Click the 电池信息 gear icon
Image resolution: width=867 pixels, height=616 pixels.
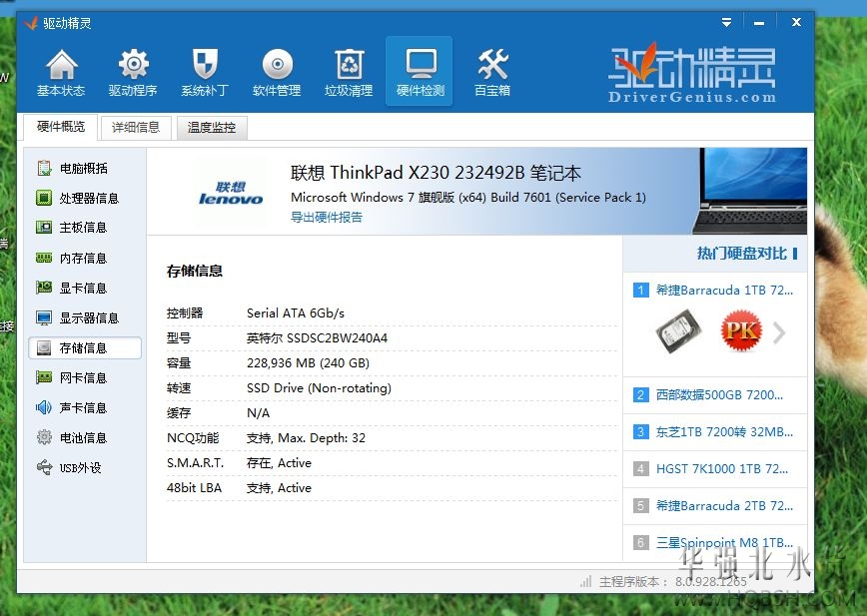pos(44,437)
